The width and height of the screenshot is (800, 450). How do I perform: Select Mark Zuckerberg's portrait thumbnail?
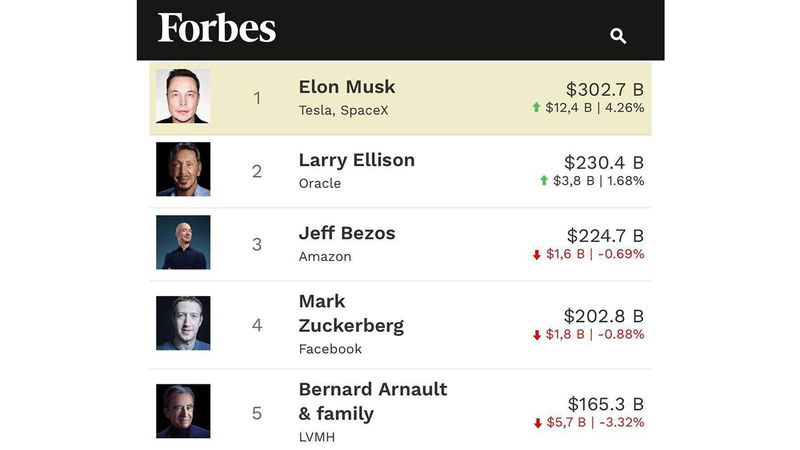183,323
